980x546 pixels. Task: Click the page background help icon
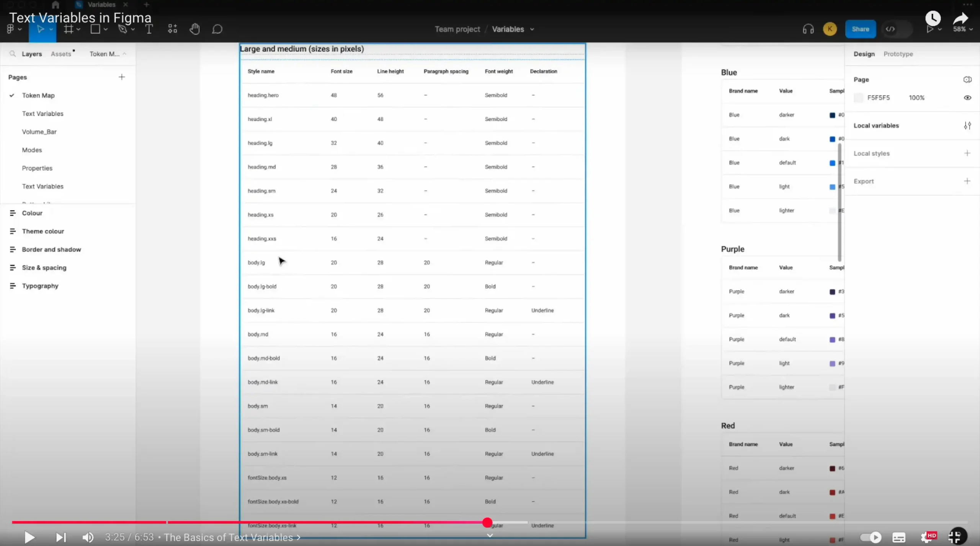click(x=967, y=80)
